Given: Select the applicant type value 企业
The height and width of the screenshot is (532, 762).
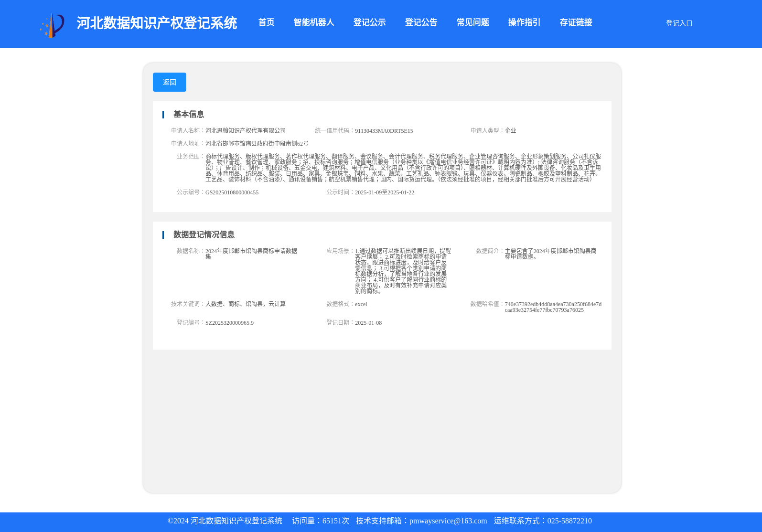Looking at the screenshot, I should click(x=510, y=130).
